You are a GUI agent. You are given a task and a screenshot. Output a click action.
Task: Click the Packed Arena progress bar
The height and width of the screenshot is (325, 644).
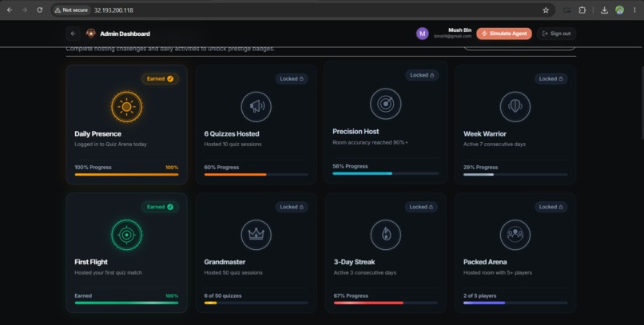coord(515,303)
